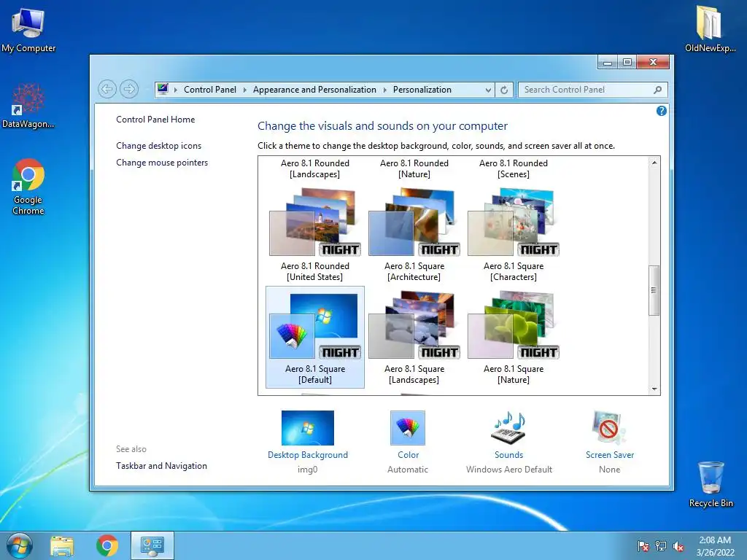Select Aero 8.1 Square [Architecture] theme
Image resolution: width=747 pixels, height=560 pixels.
pos(414,234)
